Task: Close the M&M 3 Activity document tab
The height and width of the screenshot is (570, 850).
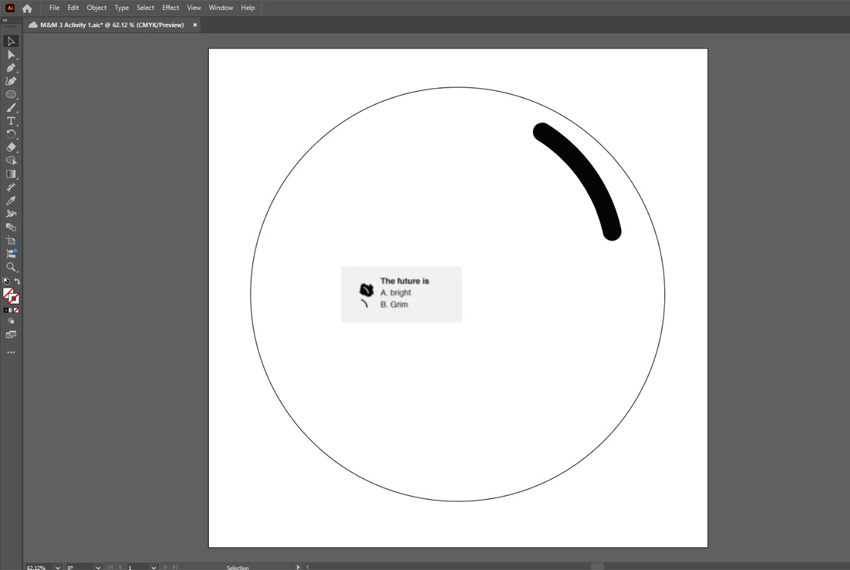Action: coord(195,25)
